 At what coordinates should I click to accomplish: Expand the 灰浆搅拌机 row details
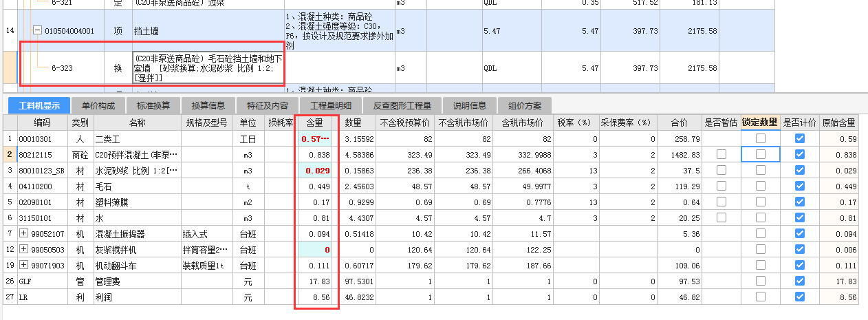pyautogui.click(x=23, y=249)
